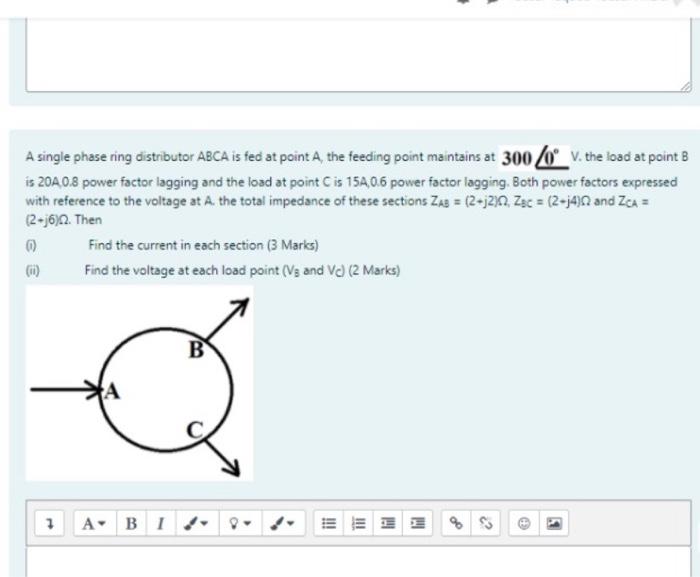The image size is (700, 577).
Task: Click the ring distributor circuit diagram
Action: (x=139, y=384)
